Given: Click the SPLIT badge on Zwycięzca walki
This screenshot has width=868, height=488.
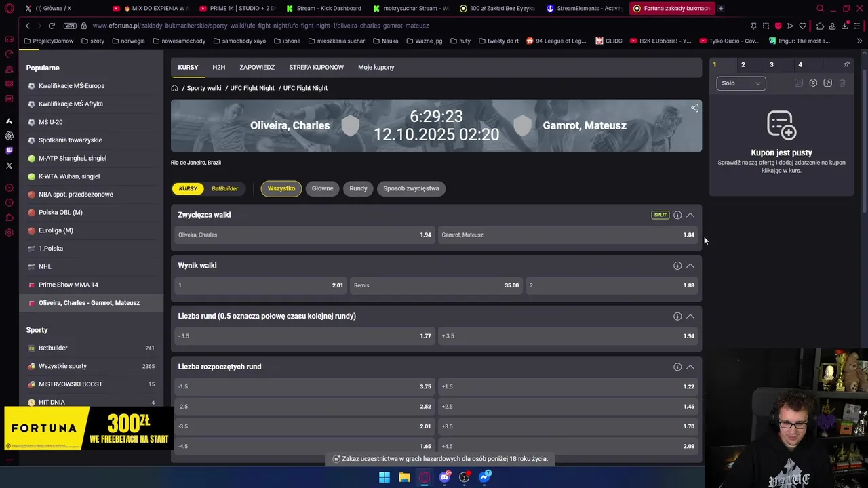Looking at the screenshot, I should tap(660, 215).
